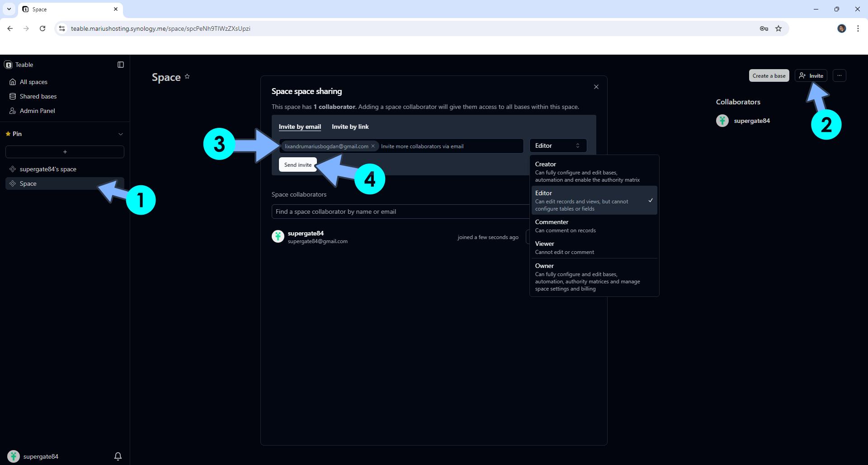Click supergate84 avatar under Collaborators

[722, 121]
